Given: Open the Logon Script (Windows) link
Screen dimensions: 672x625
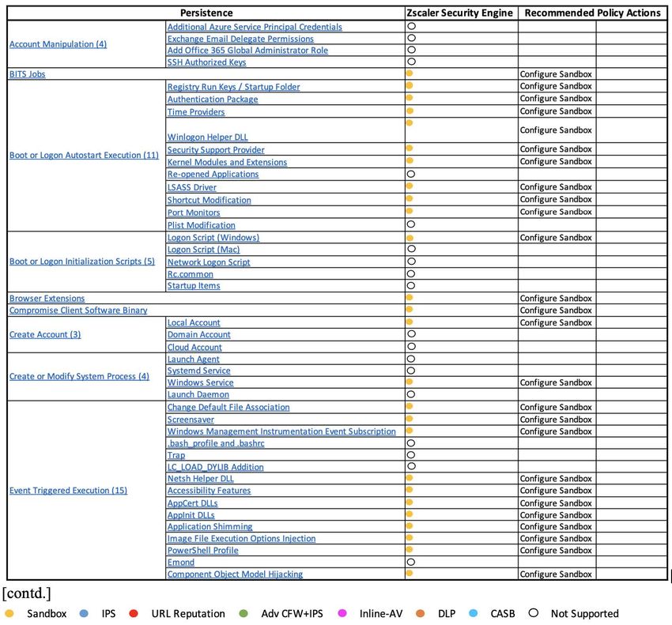Looking at the screenshot, I should pos(213,238).
